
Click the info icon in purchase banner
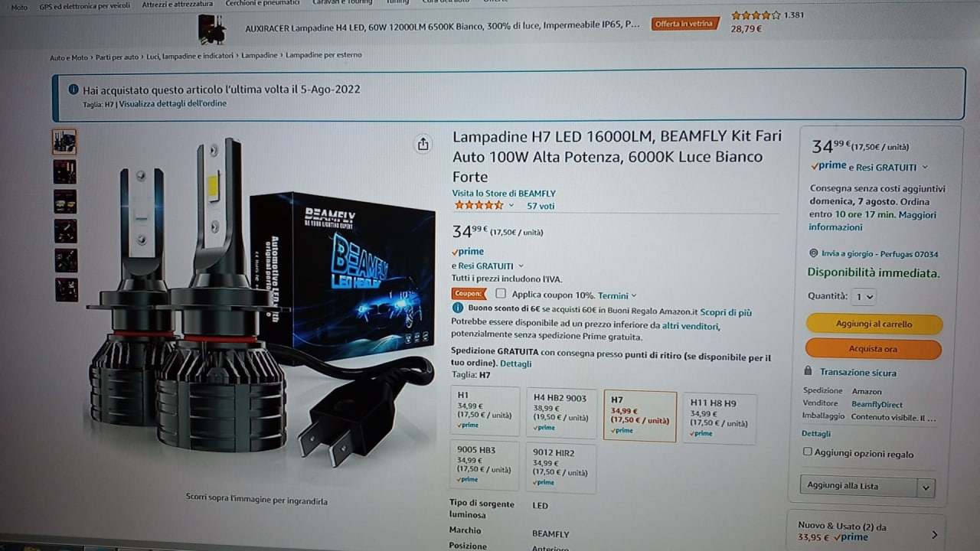point(73,89)
